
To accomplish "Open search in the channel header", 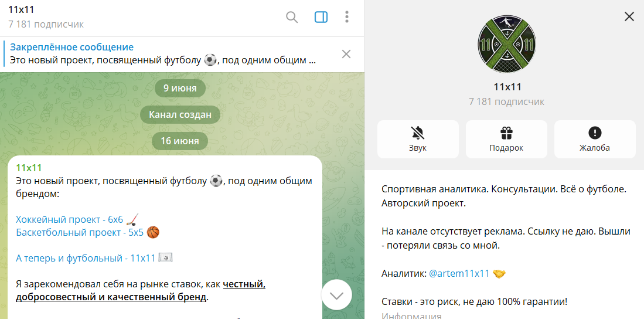I will click(292, 17).
